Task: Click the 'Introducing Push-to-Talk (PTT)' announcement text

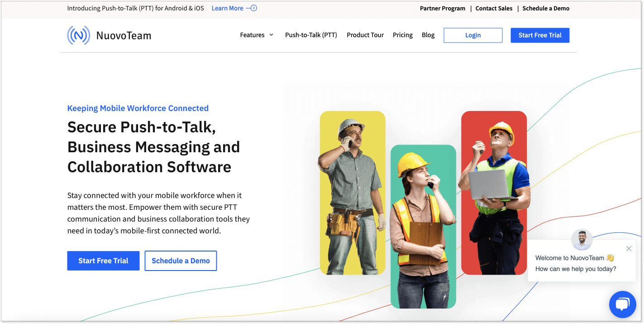Action: tap(135, 8)
